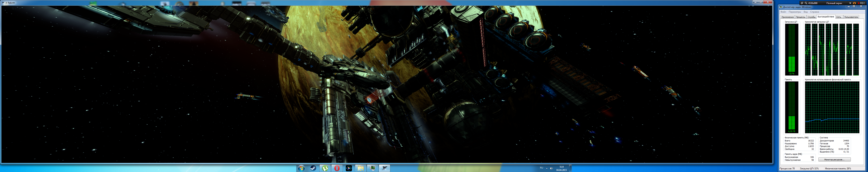
Task: Open the volume control in system tray
Action: (551, 168)
